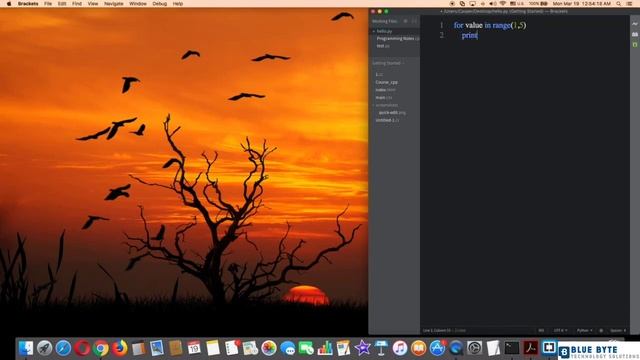Change the Spaces indentation setting
The height and width of the screenshot is (360, 640).
click(618, 330)
